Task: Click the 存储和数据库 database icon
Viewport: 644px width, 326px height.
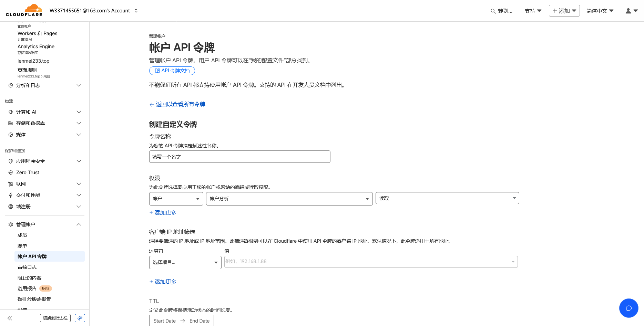Action: click(10, 123)
